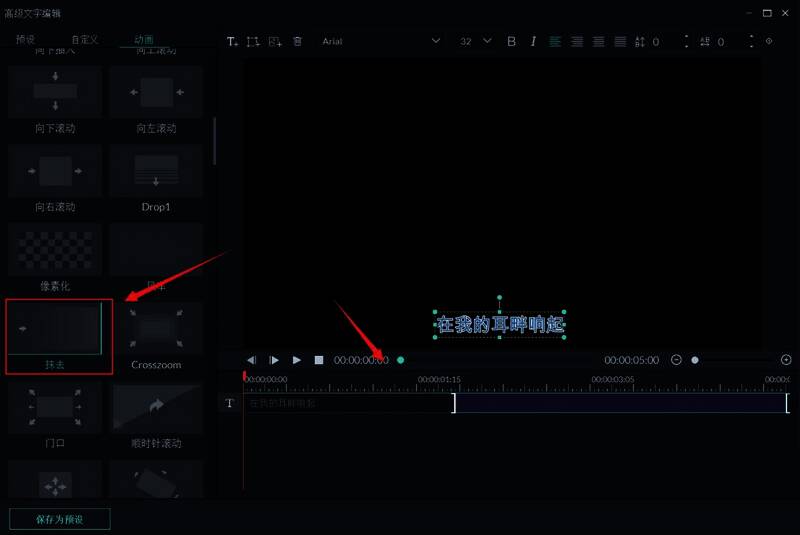
Task: Toggle italic formatting
Action: (533, 42)
